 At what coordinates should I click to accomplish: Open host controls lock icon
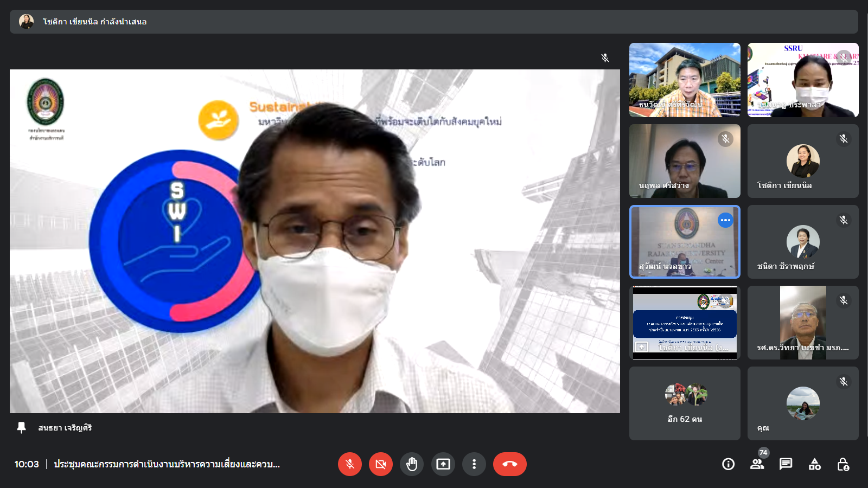click(843, 464)
